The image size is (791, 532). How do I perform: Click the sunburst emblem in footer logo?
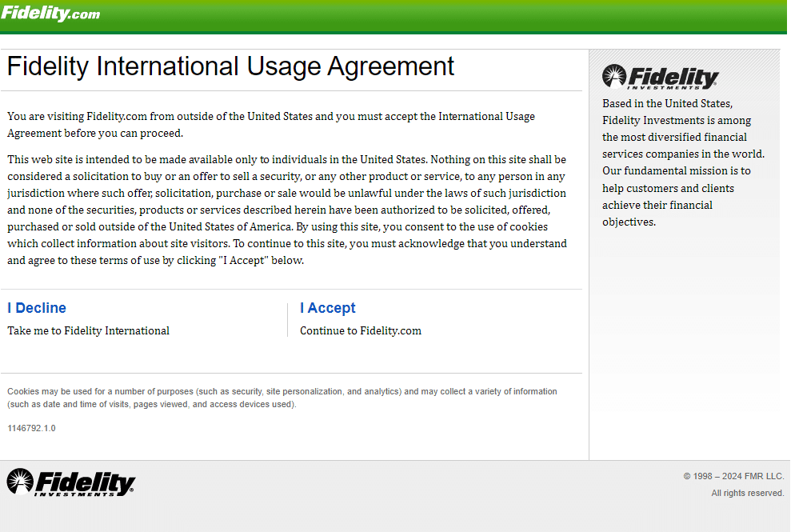(x=20, y=481)
